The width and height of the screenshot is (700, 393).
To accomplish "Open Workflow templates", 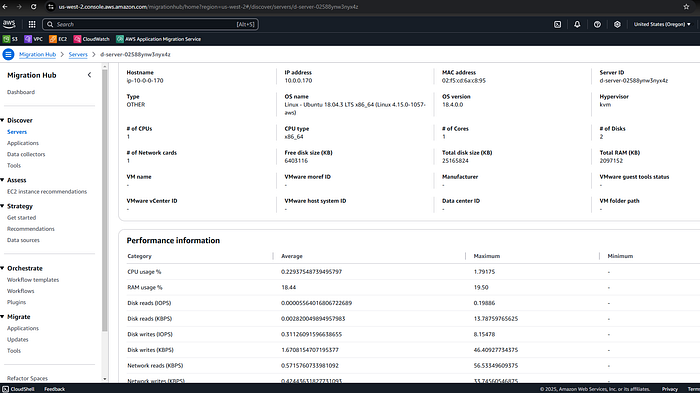I will [33, 280].
